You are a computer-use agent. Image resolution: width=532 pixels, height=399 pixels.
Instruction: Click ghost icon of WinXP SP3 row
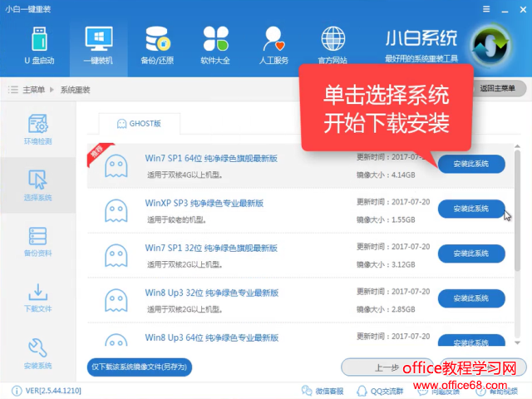[116, 210]
